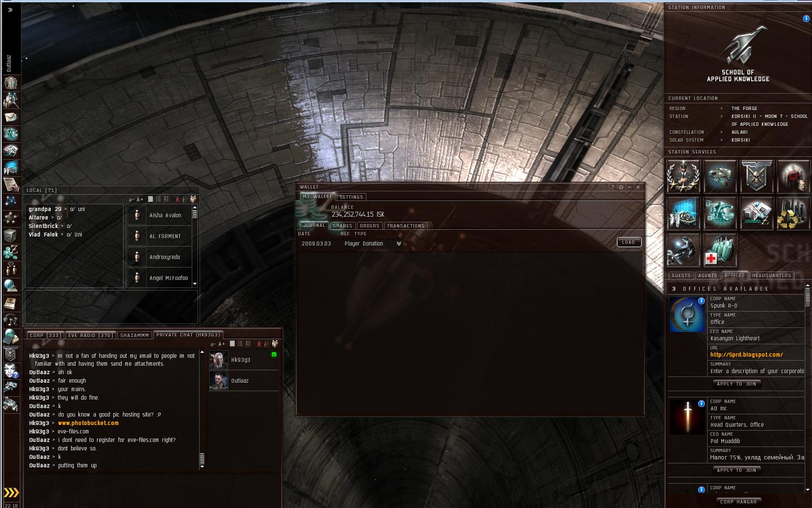Apply to join AO Inc corporation

[736, 470]
